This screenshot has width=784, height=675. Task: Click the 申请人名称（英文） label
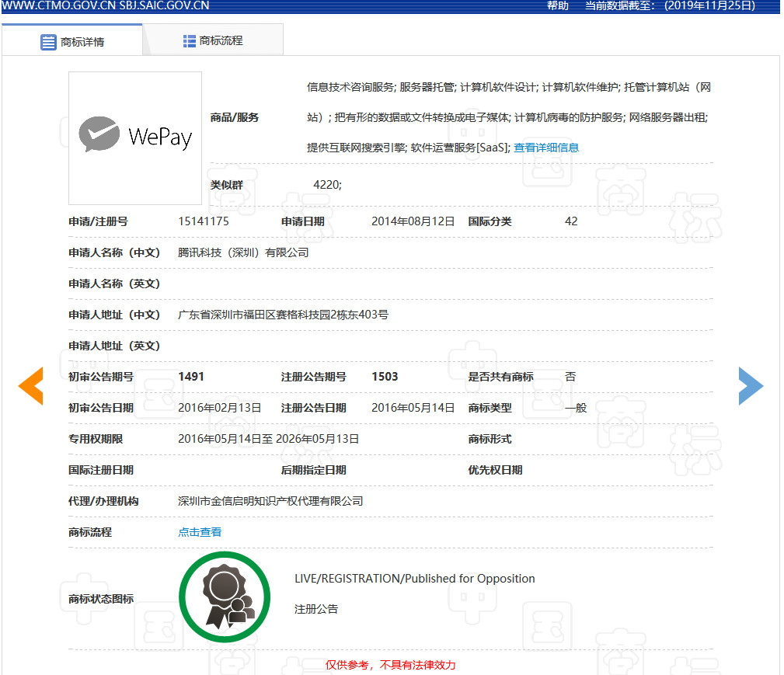pos(114,284)
